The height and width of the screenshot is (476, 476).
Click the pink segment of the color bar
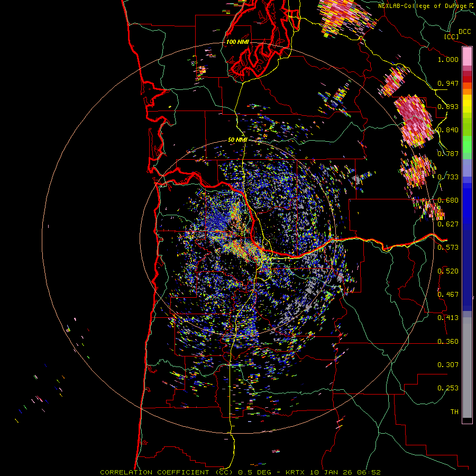(x=467, y=56)
